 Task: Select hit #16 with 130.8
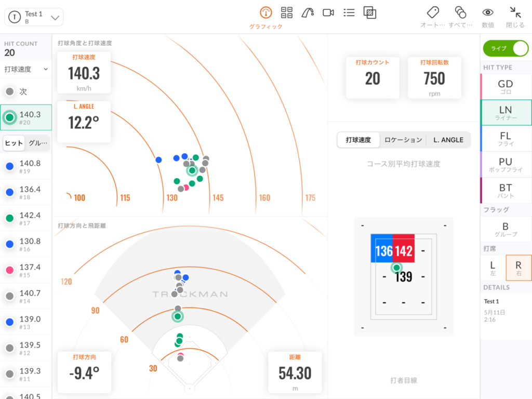(x=26, y=244)
